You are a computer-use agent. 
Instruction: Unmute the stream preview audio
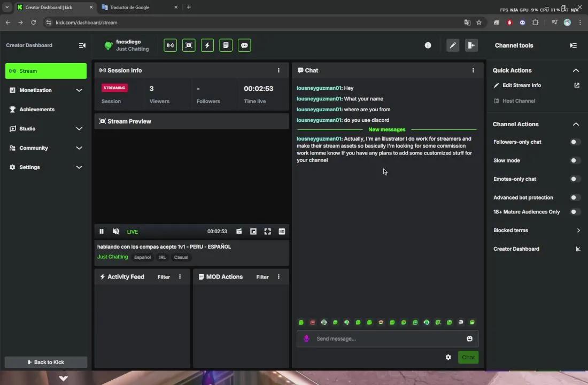tap(116, 232)
